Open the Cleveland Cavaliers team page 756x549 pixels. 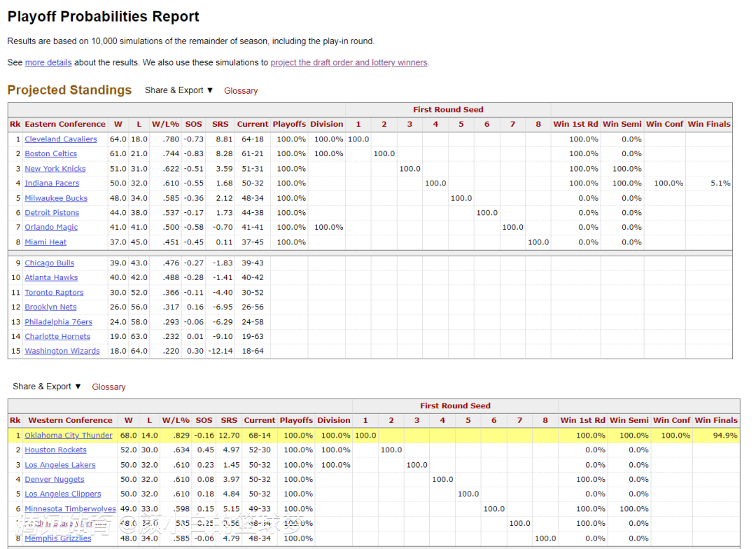61,139
